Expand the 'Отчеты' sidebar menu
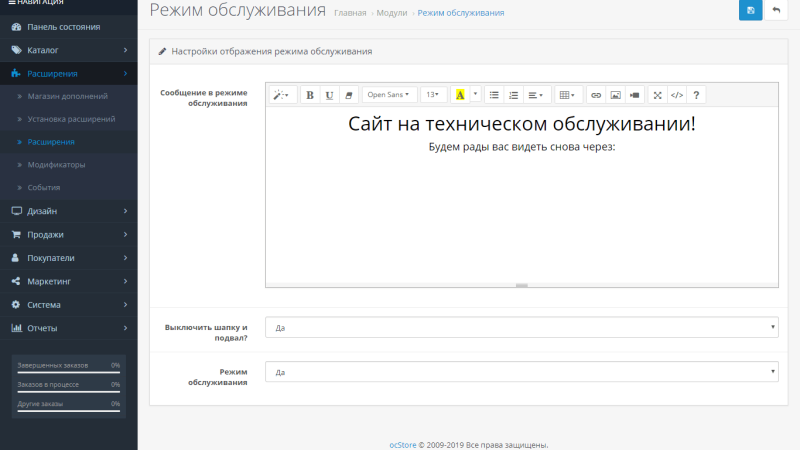 point(68,328)
